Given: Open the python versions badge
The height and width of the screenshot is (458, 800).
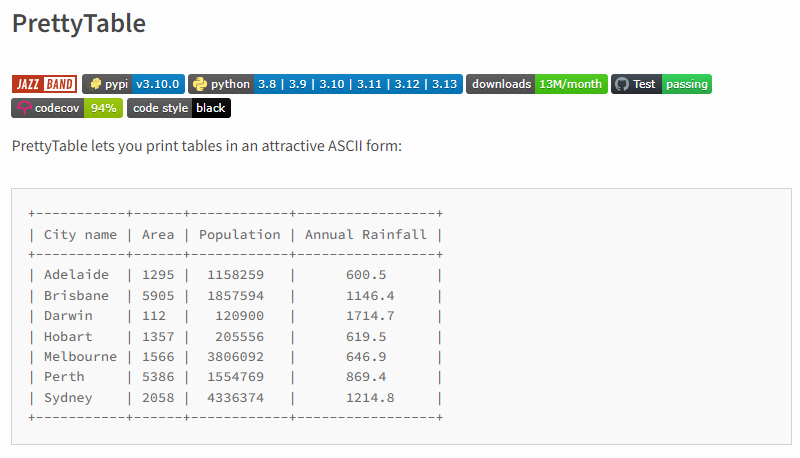Looking at the screenshot, I should tap(325, 84).
